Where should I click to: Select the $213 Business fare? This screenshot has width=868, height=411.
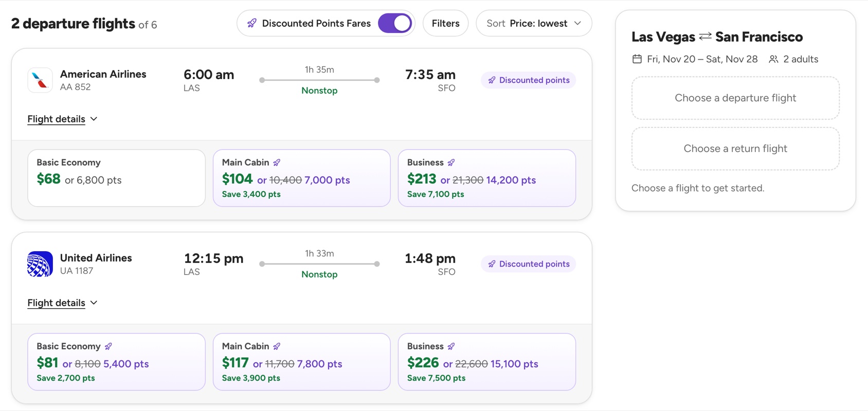487,178
